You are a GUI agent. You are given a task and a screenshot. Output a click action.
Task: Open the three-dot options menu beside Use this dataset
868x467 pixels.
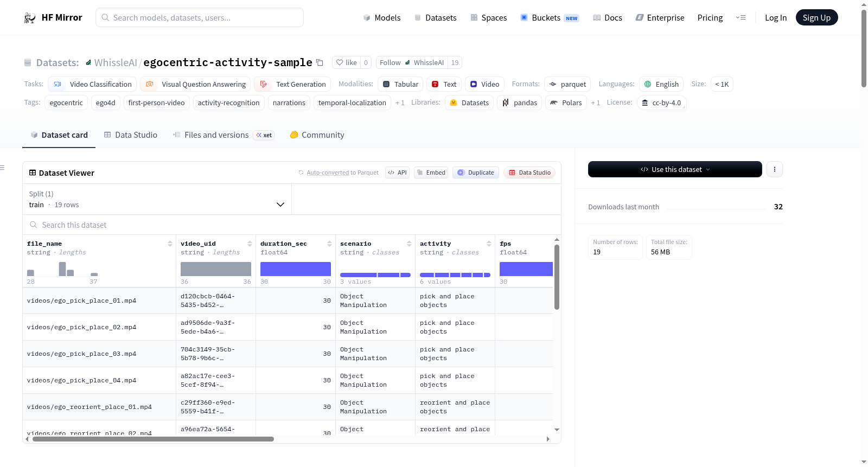775,169
